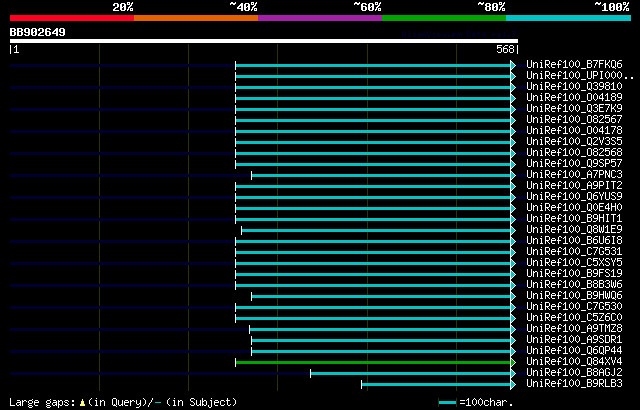Click the end arrowhead of B7FKQ6 alignment
The height and width of the screenshot is (410, 640).
tap(513, 65)
